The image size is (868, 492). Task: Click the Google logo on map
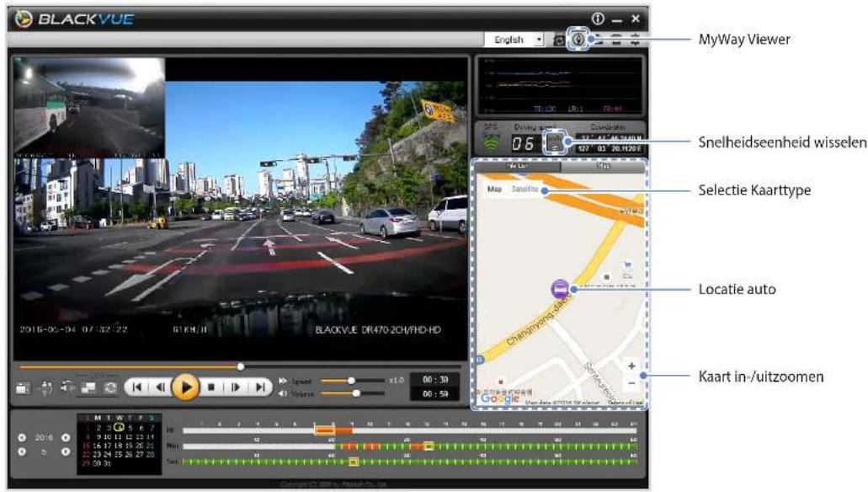coord(500,398)
